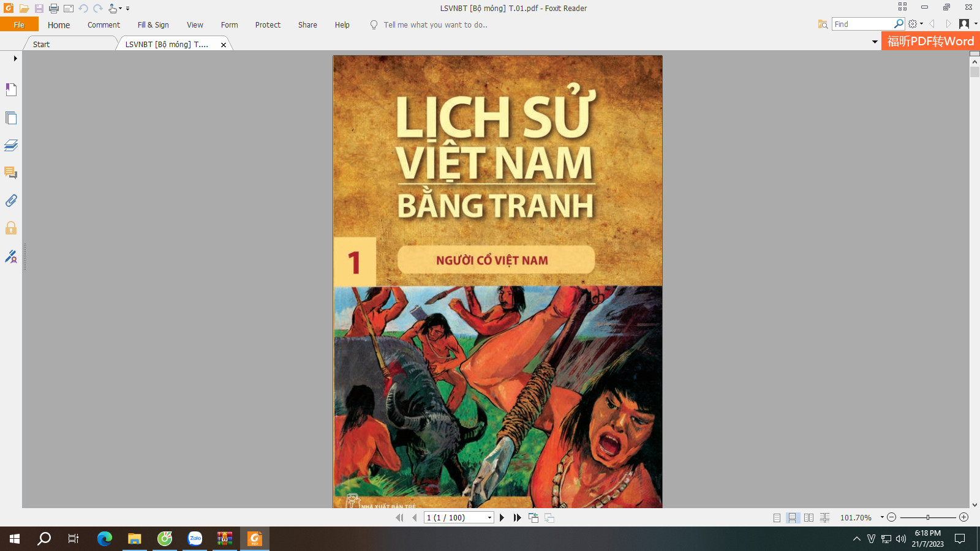
Task: Click the orange File button
Action: point(19,24)
